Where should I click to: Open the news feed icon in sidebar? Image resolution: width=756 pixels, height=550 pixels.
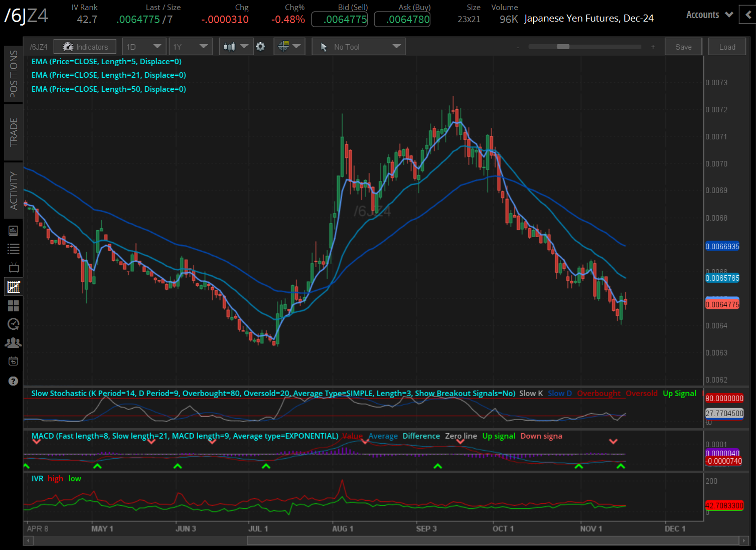14,231
